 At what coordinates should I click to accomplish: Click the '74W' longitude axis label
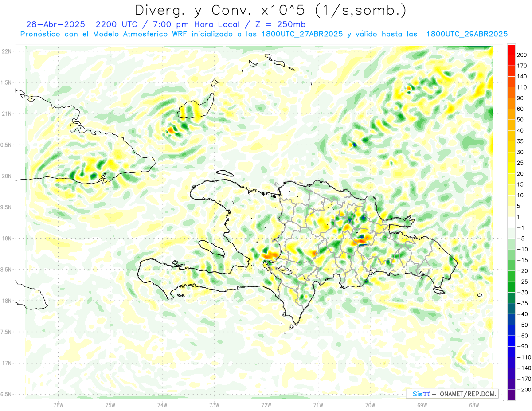click(x=162, y=405)
